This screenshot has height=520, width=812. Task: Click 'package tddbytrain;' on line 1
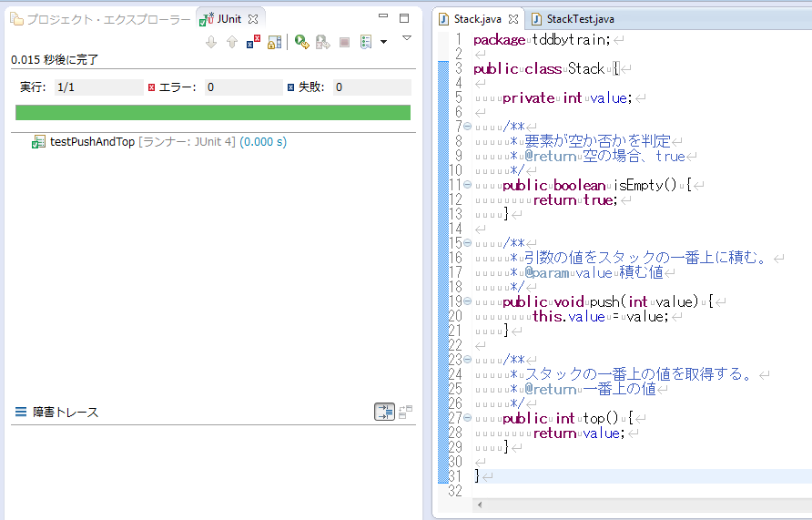(x=542, y=40)
